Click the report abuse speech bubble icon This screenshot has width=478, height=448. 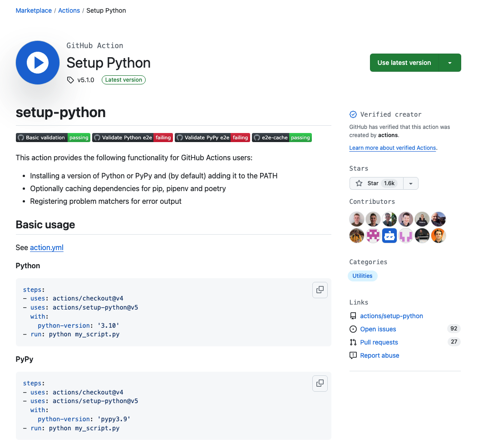point(353,355)
